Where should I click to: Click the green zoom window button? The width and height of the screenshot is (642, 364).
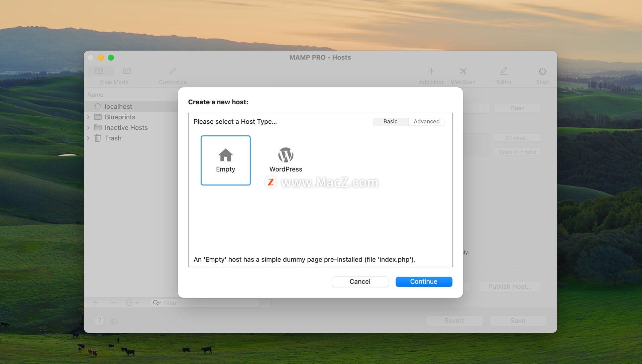(x=111, y=57)
